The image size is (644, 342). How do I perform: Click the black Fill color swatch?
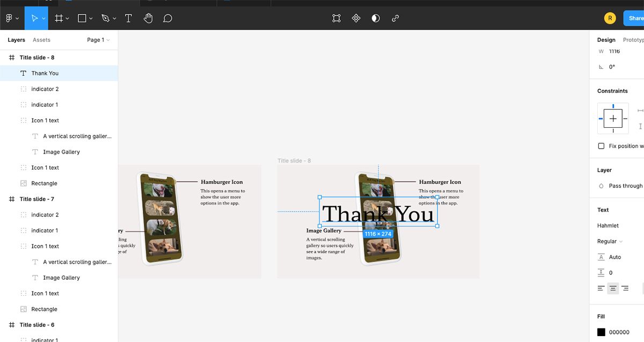pos(601,332)
